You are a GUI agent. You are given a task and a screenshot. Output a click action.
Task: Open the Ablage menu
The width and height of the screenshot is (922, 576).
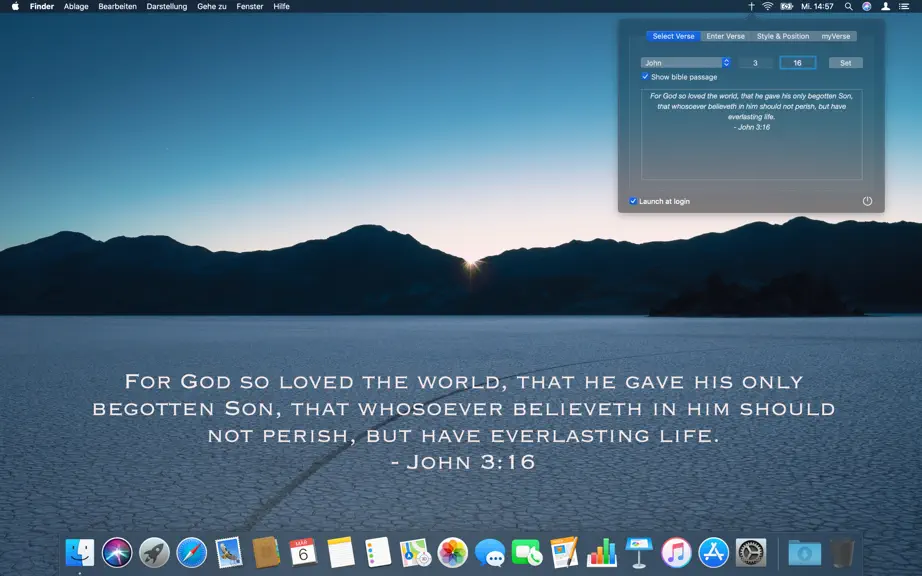pyautogui.click(x=76, y=6)
